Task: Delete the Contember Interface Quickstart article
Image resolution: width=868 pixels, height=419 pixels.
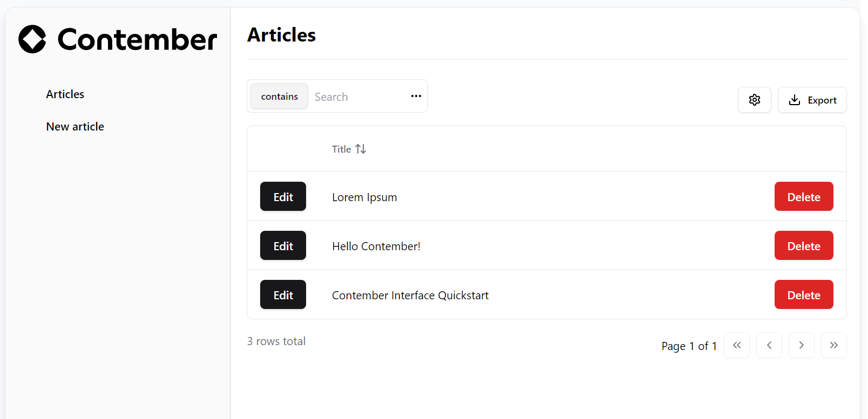Action: pyautogui.click(x=803, y=295)
